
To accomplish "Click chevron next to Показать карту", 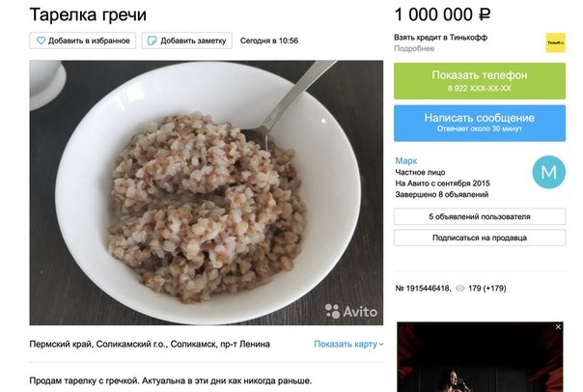I will click(x=381, y=345).
